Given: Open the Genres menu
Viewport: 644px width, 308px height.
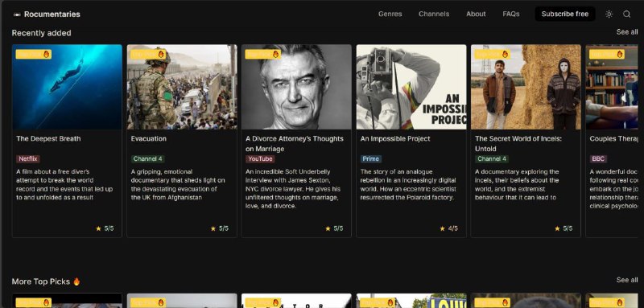Looking at the screenshot, I should pos(390,14).
